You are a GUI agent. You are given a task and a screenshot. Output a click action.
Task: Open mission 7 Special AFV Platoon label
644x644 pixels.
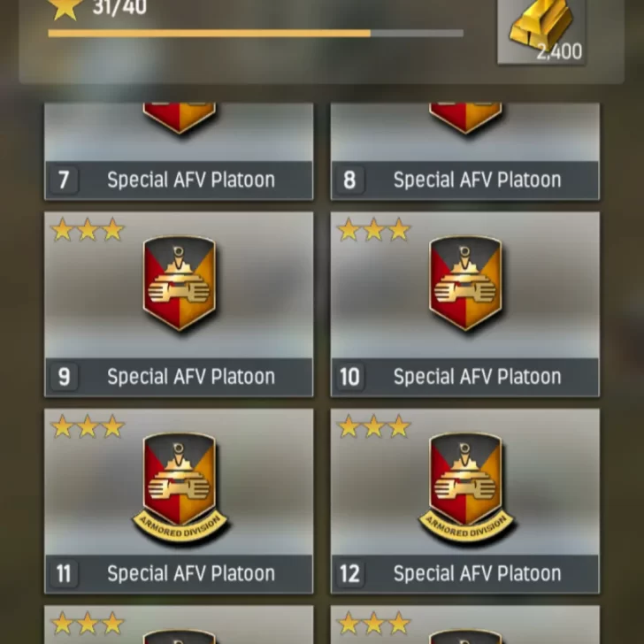click(191, 180)
